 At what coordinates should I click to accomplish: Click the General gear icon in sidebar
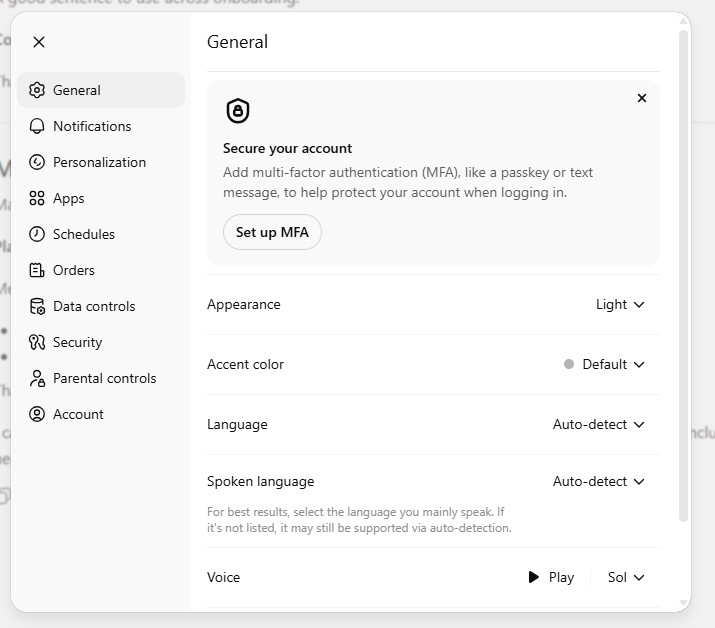click(x=37, y=90)
